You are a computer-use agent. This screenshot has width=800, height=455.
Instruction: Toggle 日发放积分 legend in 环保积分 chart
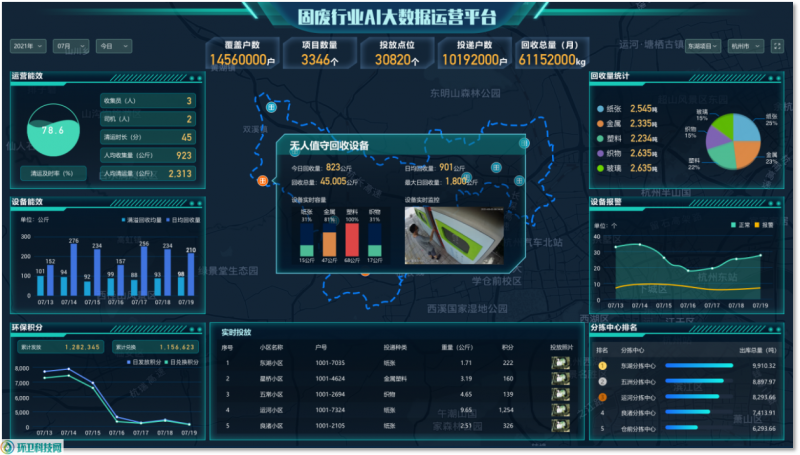pos(144,362)
